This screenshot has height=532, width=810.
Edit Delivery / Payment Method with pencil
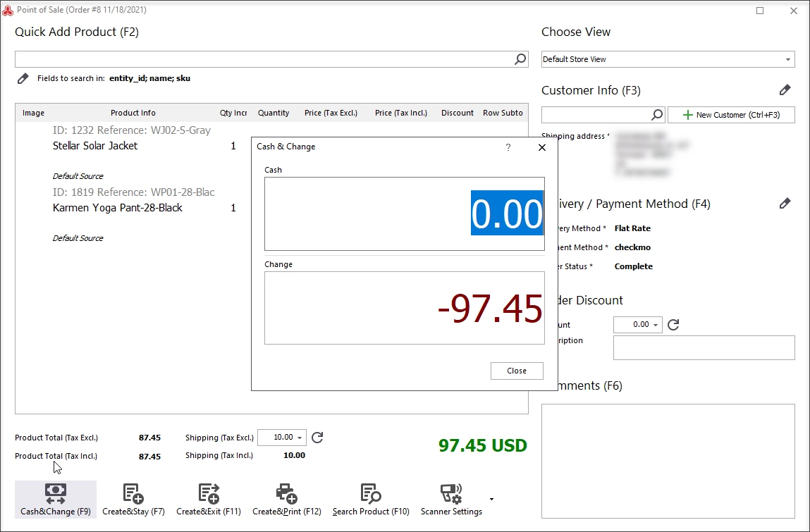coord(785,204)
